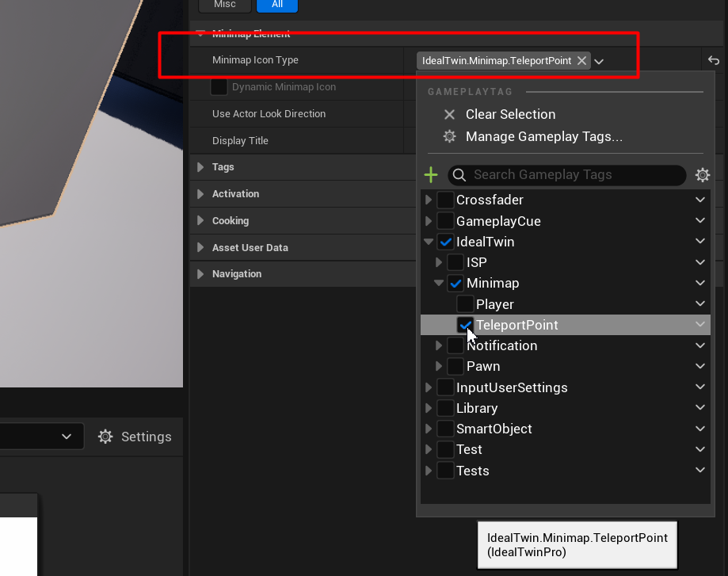Enable the GameplayCue tag checkbox

(x=445, y=221)
